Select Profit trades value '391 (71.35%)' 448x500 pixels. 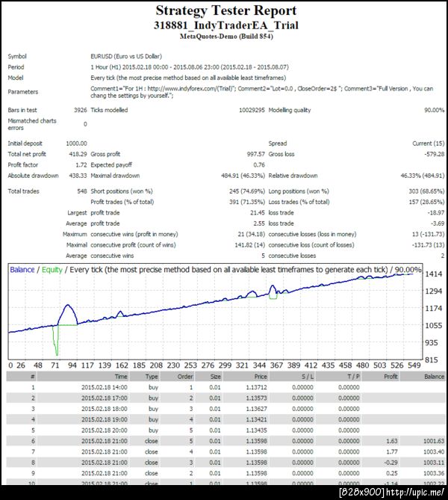click(247, 203)
